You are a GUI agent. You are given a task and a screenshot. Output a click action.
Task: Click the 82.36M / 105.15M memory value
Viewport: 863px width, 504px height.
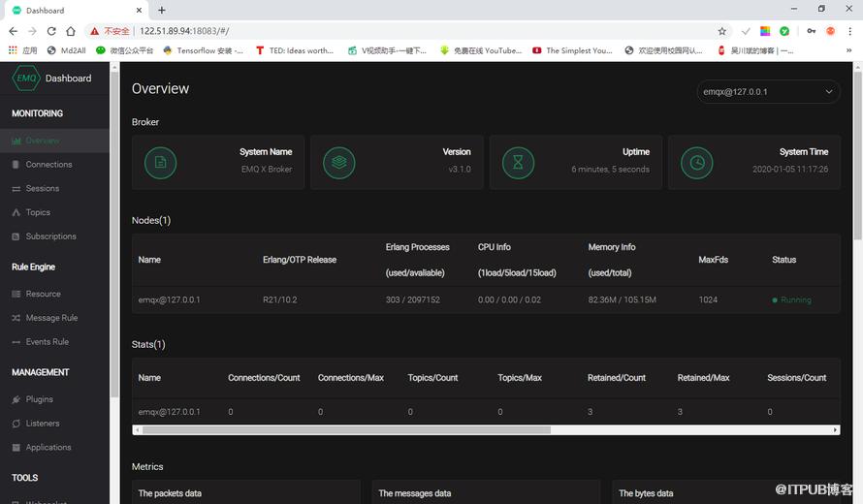[x=622, y=299]
